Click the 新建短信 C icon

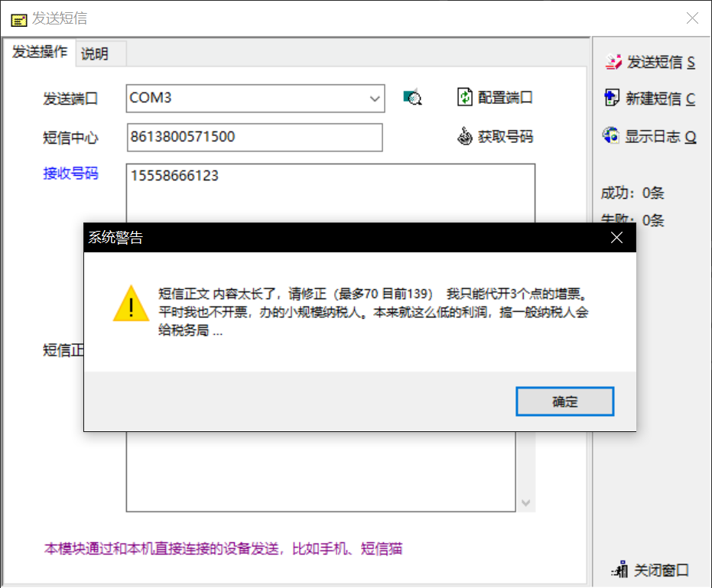click(x=611, y=98)
